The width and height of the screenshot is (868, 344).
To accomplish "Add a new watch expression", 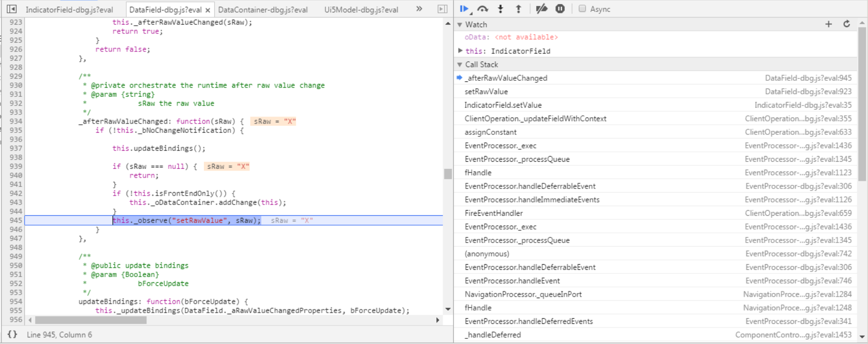I will [x=828, y=24].
